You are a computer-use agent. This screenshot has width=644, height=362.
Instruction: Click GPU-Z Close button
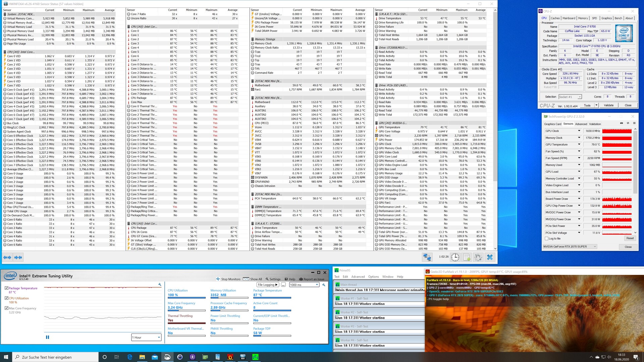tap(628, 247)
